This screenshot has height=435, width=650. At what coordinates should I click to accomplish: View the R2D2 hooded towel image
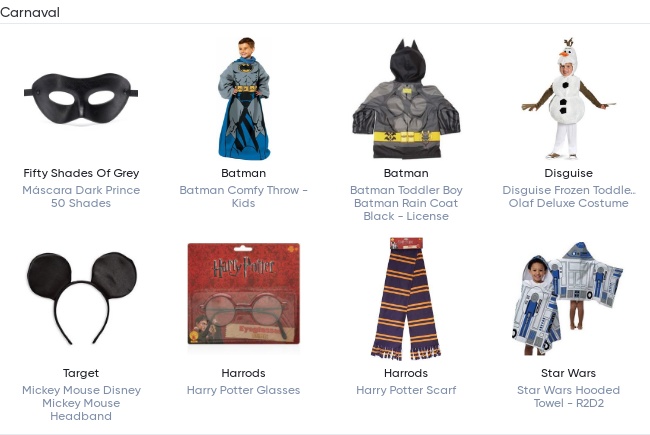tap(568, 298)
